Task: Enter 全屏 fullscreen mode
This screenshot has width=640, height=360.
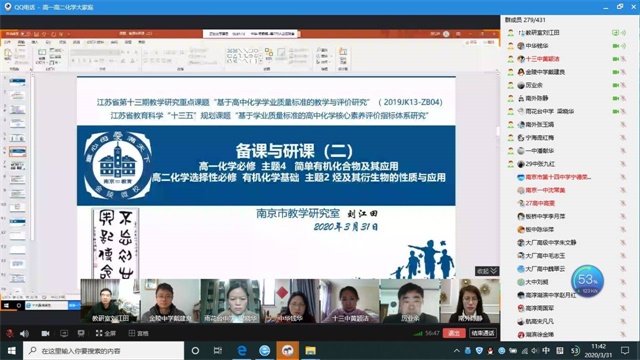Action: click(x=106, y=333)
